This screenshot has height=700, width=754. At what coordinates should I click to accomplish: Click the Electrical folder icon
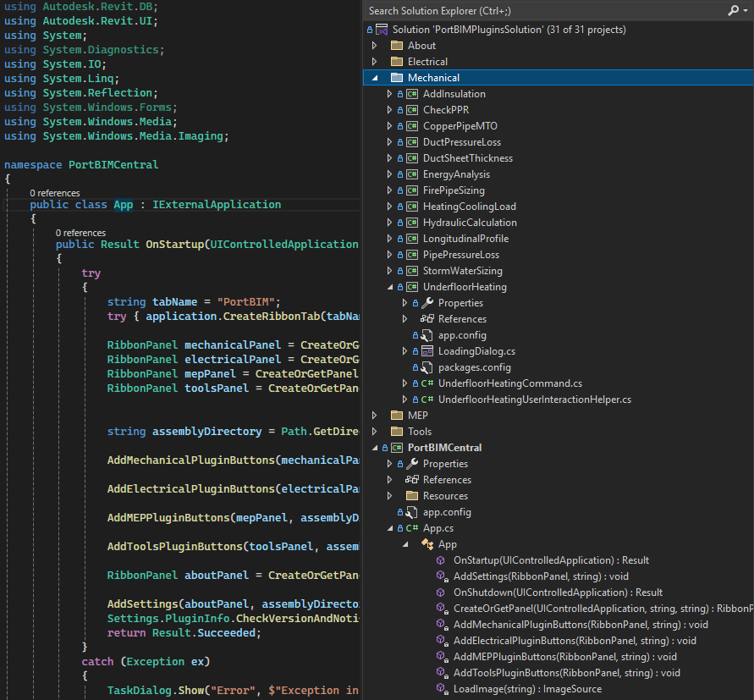397,62
